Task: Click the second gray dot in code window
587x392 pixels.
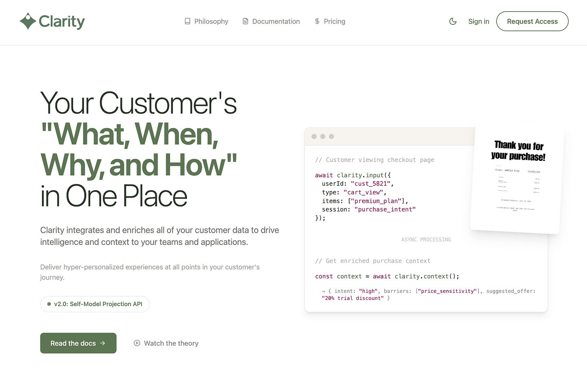Action: (x=323, y=136)
